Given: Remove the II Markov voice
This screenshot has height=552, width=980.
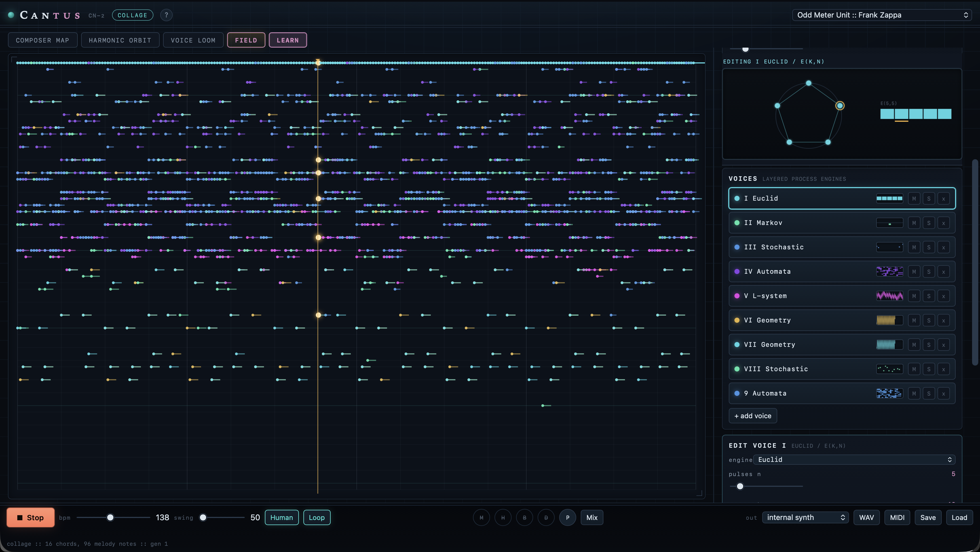Looking at the screenshot, I should (x=943, y=223).
